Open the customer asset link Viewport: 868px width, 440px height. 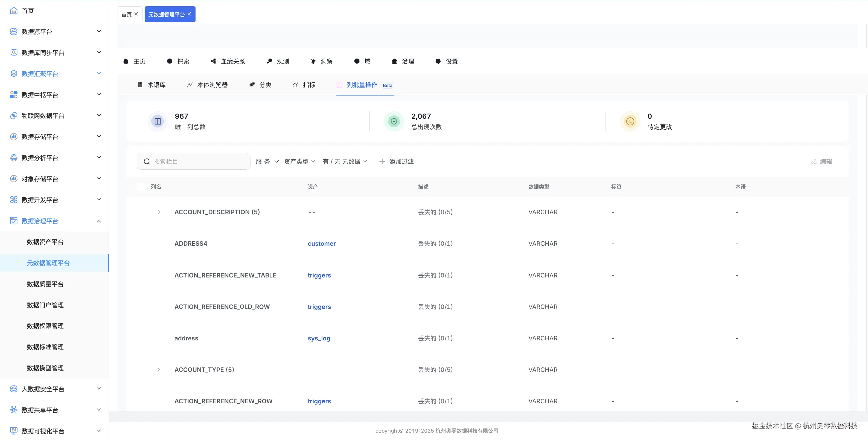pos(321,244)
